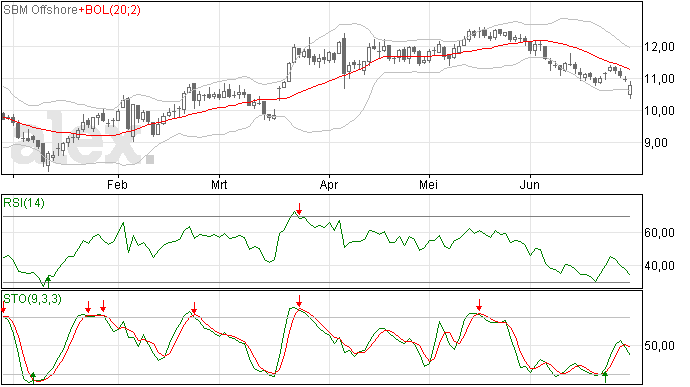
Task: Click the RSI 40,00 axis value
Action: pos(659,265)
